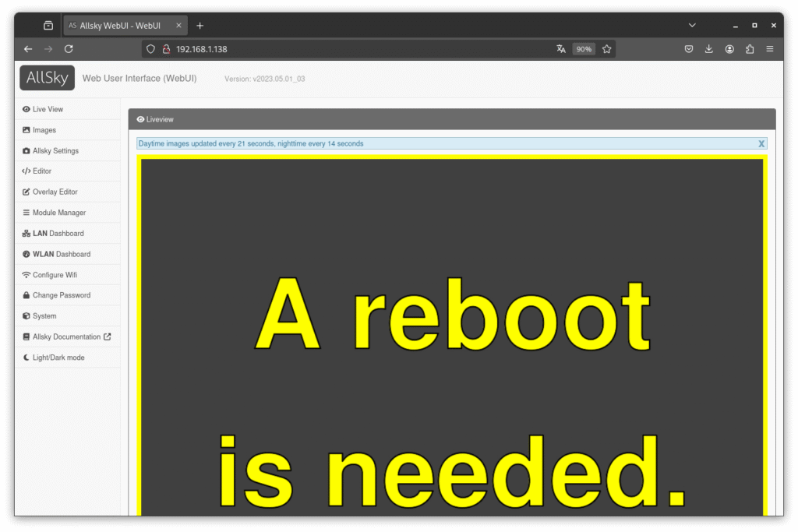This screenshot has height=532, width=798.
Task: Click the 90% zoom level indicator
Action: [584, 49]
